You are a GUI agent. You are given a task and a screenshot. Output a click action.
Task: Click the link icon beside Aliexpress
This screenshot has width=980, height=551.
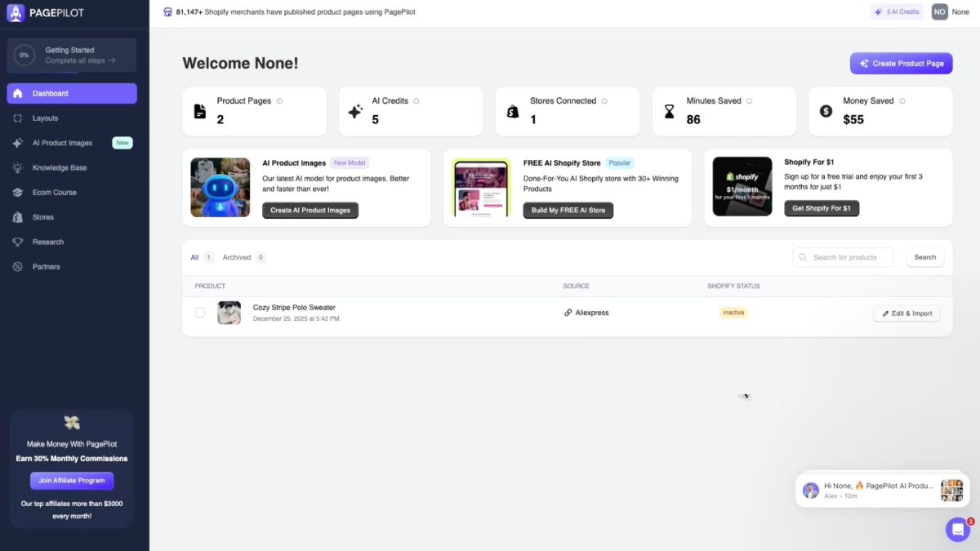click(x=568, y=313)
